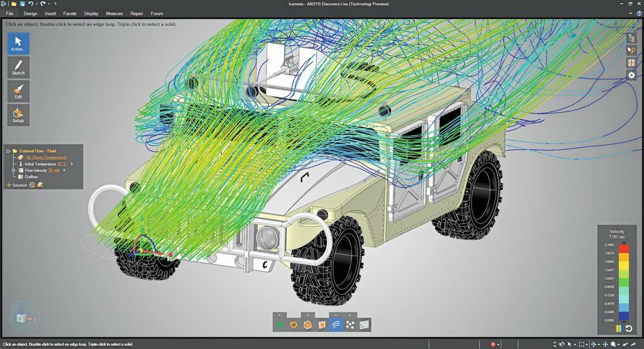Click the Air (Room Temperature) material link

pos(46,157)
